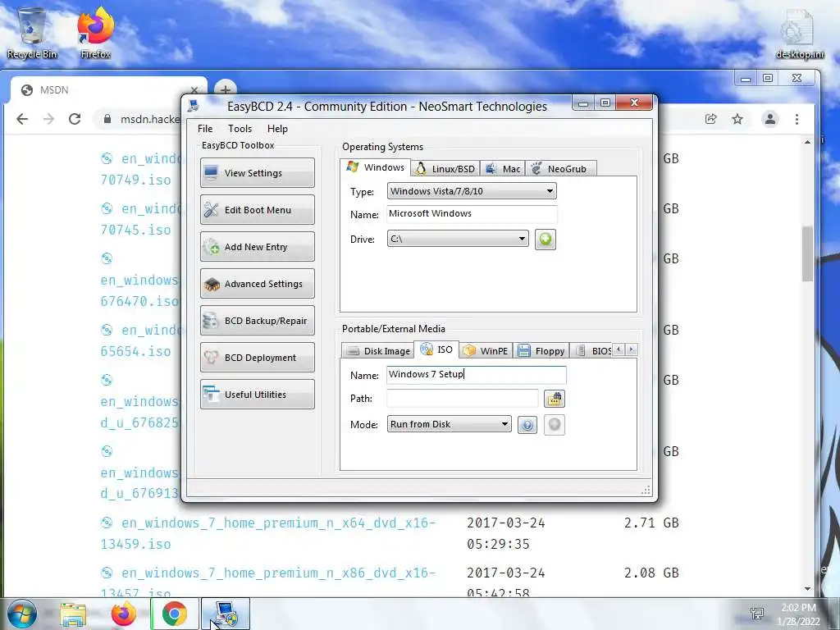
Task: Click Chrome forward arrow
Action: click(x=48, y=119)
